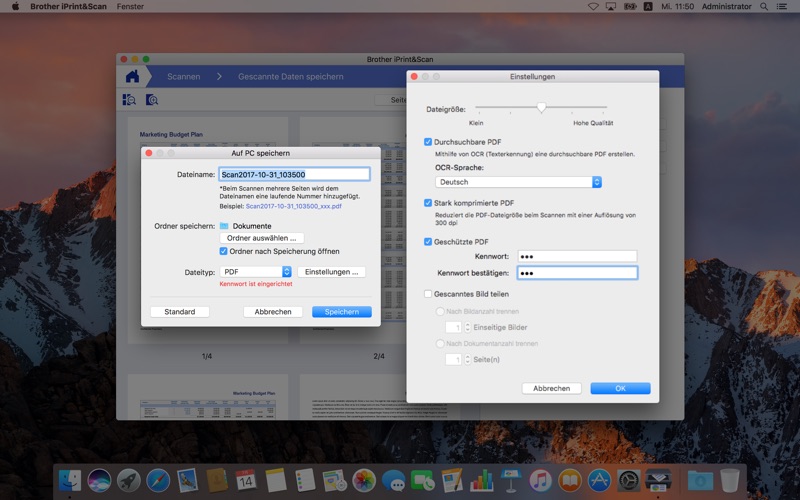This screenshot has width=800, height=500.
Task: Click Standard button in save dialog
Action: tap(180, 312)
